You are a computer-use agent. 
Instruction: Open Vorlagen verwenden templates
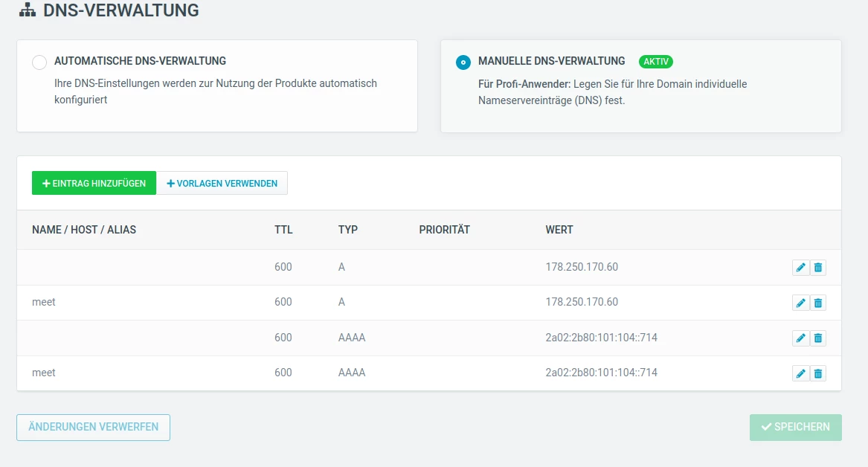(x=222, y=184)
